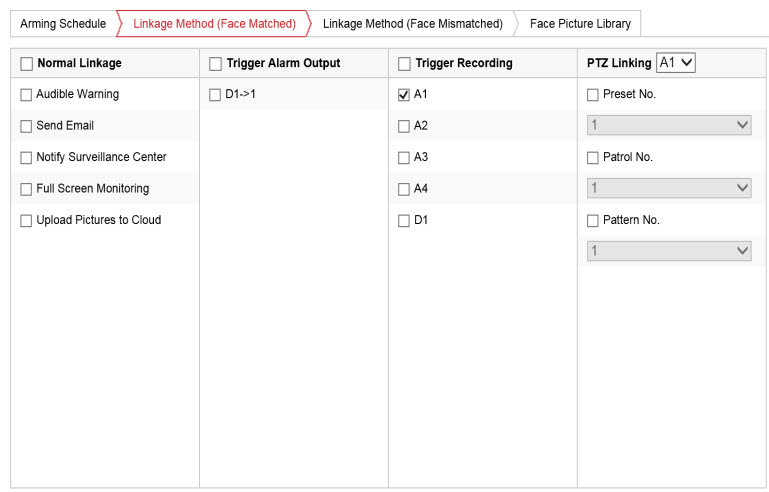
Task: Select all Normal Linkage options
Action: (x=26, y=64)
